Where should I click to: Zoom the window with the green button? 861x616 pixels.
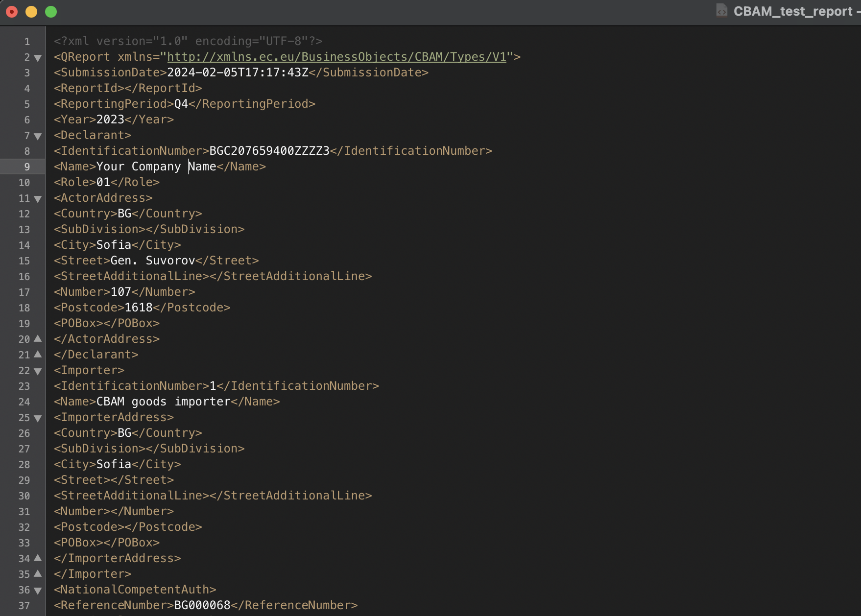(x=50, y=11)
